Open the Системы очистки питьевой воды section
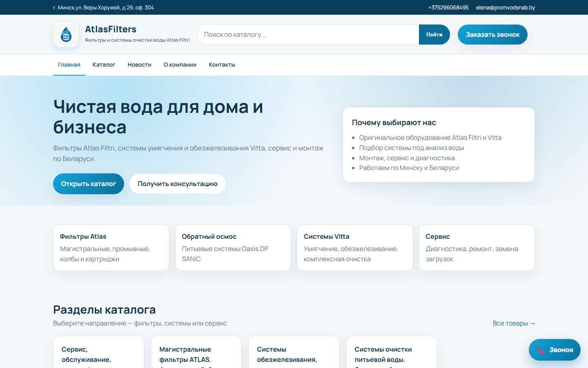588x368 pixels. [392, 352]
